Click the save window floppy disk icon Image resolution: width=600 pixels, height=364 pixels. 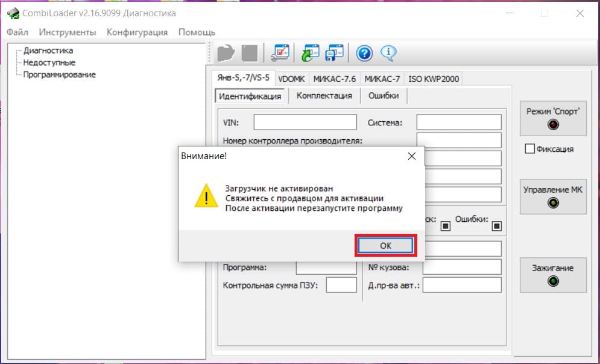click(x=334, y=53)
